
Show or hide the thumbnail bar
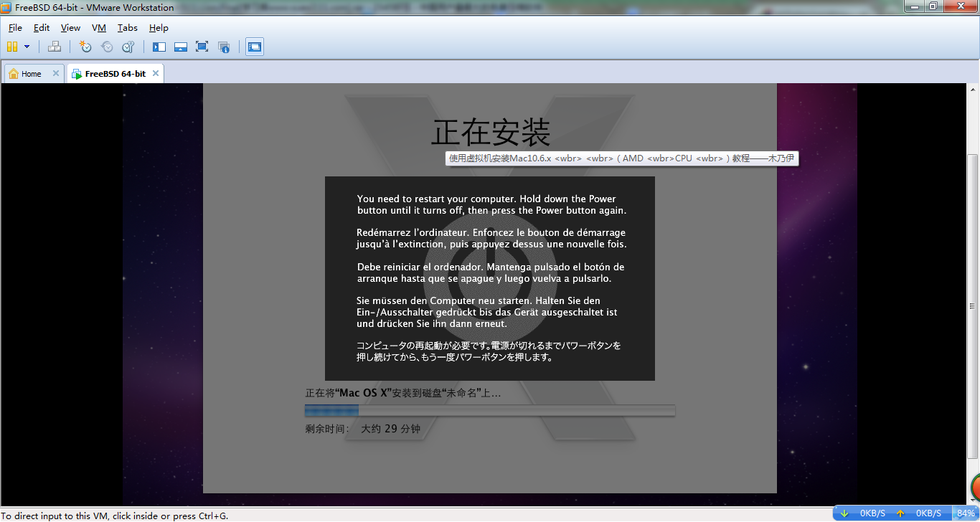(x=181, y=47)
